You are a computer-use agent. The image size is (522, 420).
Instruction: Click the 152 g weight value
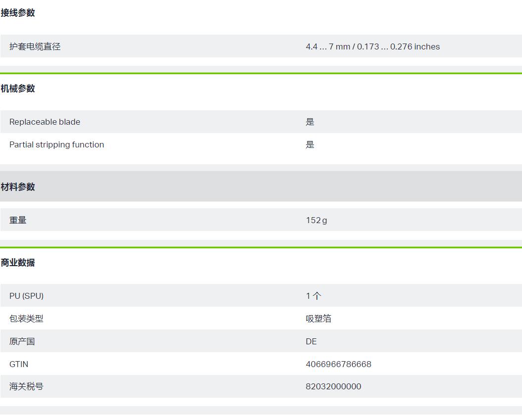[x=316, y=220]
